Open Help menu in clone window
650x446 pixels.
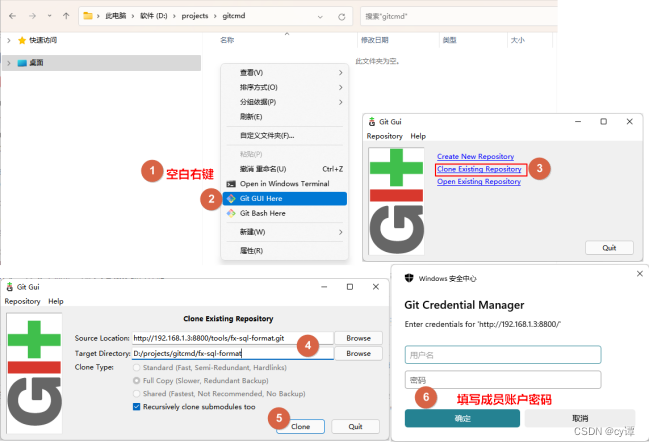tap(56, 301)
